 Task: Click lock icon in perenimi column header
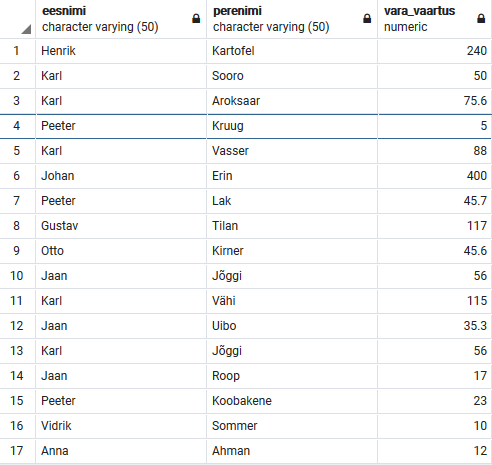click(367, 19)
